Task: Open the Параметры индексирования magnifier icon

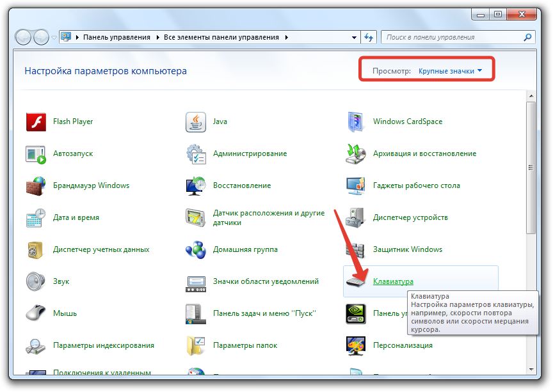Action: (36, 346)
